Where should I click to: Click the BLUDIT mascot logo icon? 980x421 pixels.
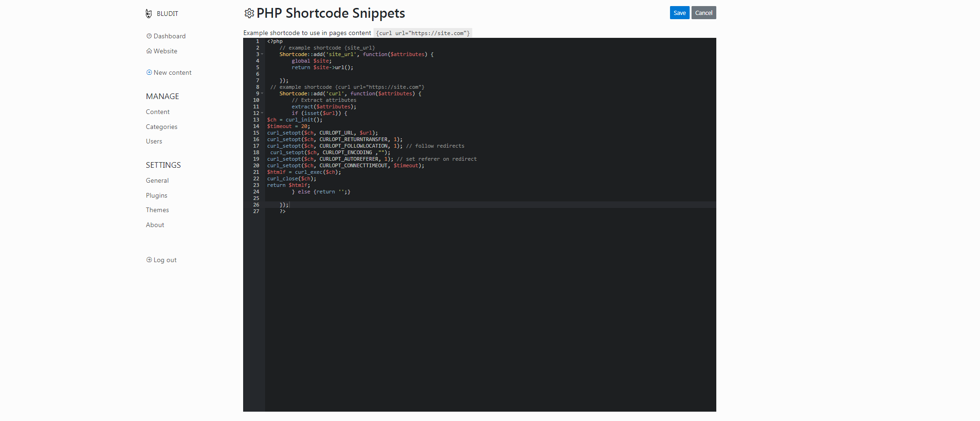click(x=149, y=14)
